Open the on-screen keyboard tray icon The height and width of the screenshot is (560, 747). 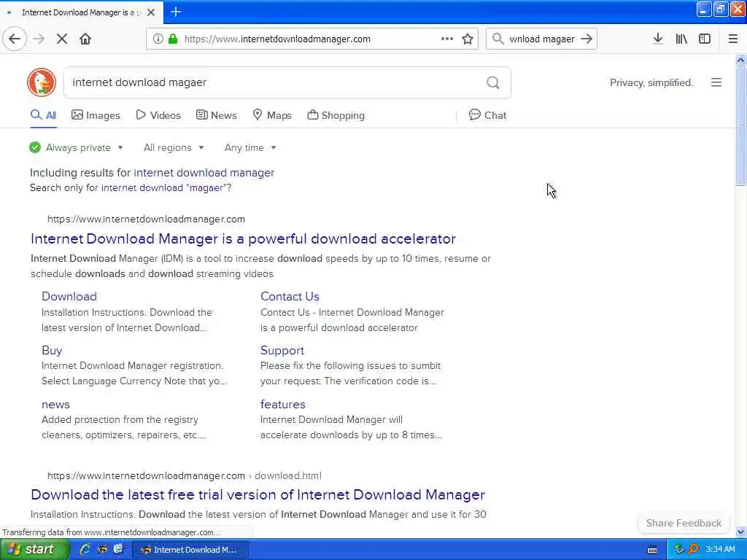[652, 550]
